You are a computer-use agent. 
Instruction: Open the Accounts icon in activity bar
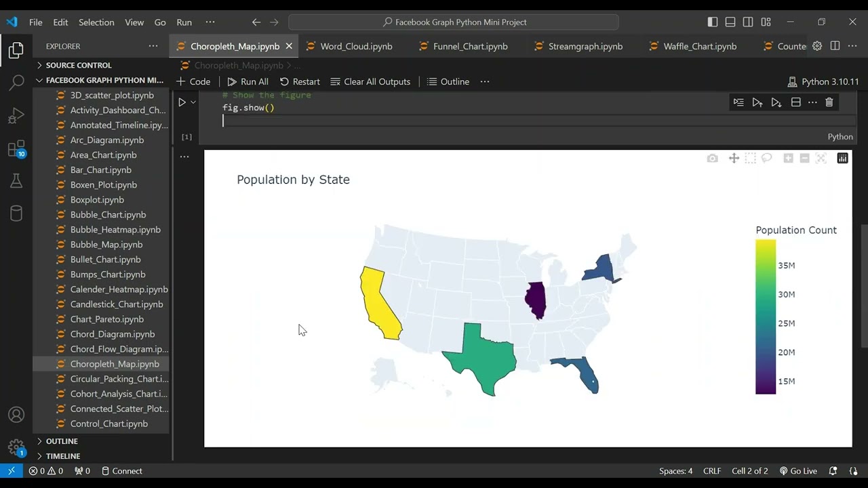pyautogui.click(x=16, y=415)
